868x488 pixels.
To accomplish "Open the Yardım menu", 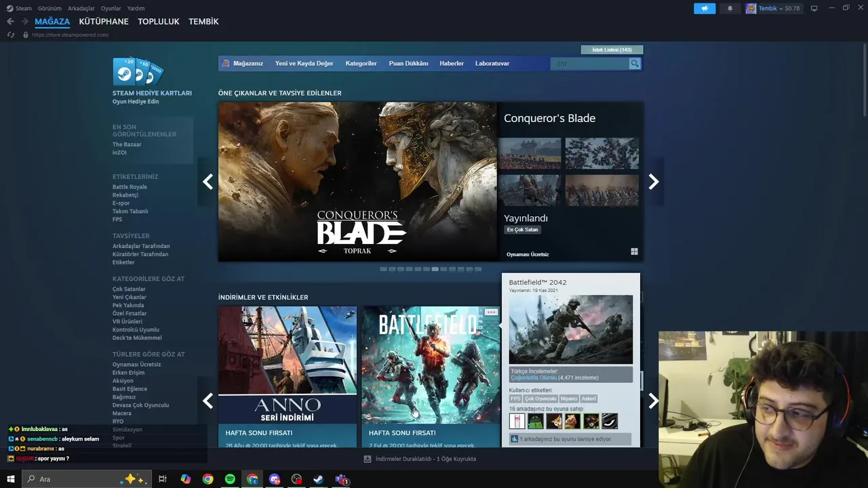I will click(x=136, y=8).
